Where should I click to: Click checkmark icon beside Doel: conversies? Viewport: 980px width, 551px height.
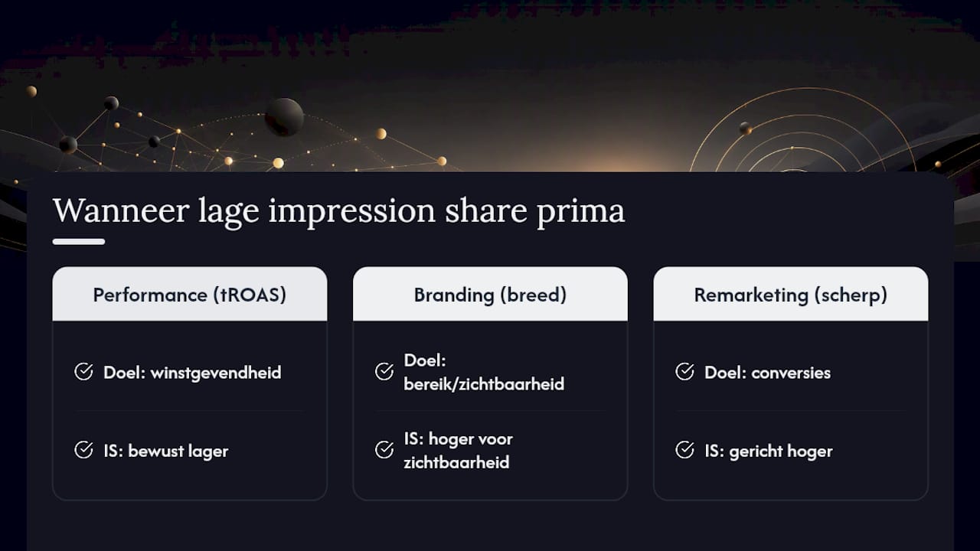click(x=684, y=372)
